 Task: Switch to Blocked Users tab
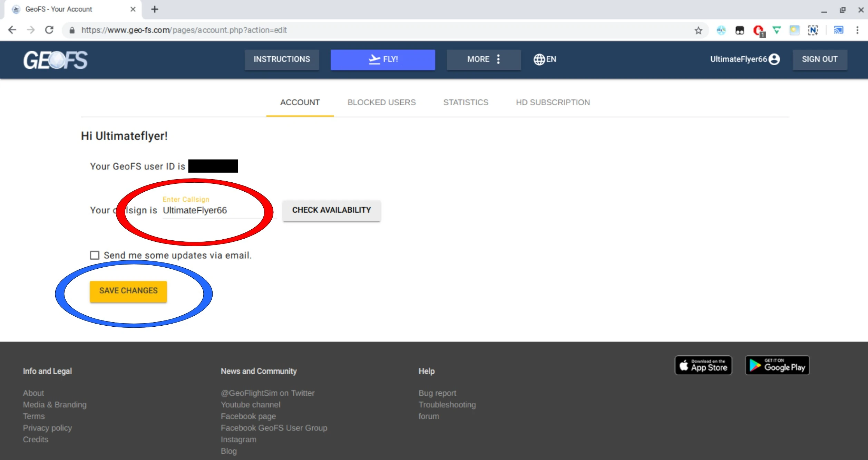tap(381, 103)
